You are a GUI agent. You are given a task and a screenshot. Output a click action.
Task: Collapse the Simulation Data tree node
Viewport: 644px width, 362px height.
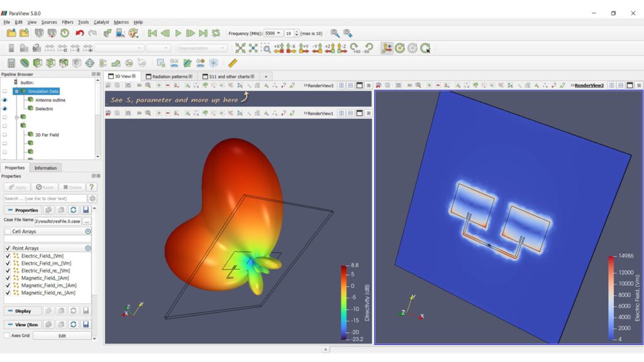(x=16, y=91)
